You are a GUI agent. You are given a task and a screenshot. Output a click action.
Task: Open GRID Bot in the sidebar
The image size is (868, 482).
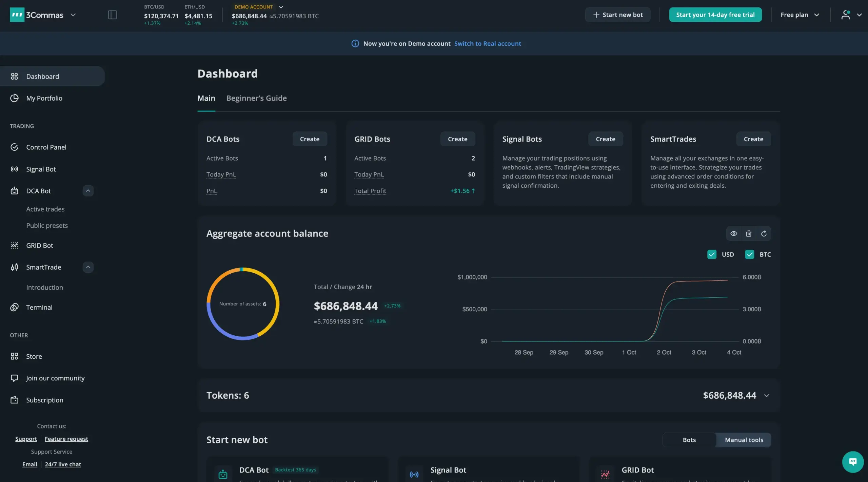pyautogui.click(x=40, y=246)
